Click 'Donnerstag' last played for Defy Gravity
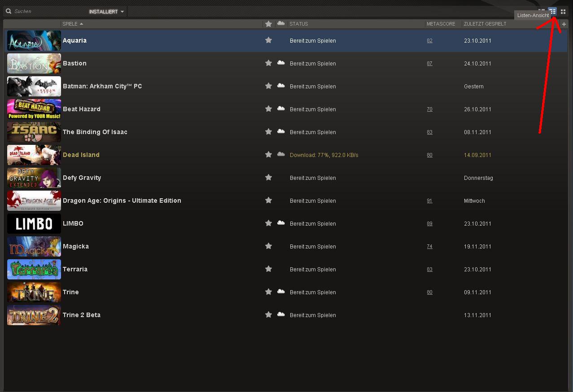The image size is (573, 392). point(478,178)
